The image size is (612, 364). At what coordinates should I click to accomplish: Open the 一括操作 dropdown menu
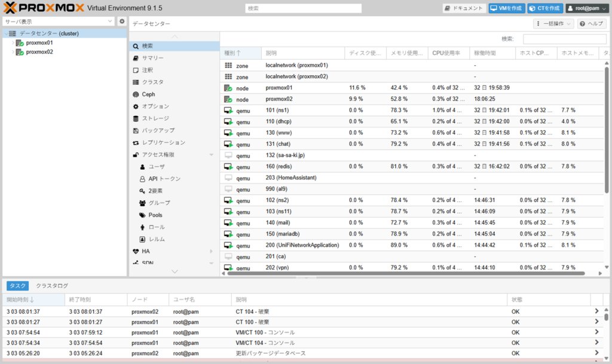[x=553, y=23]
